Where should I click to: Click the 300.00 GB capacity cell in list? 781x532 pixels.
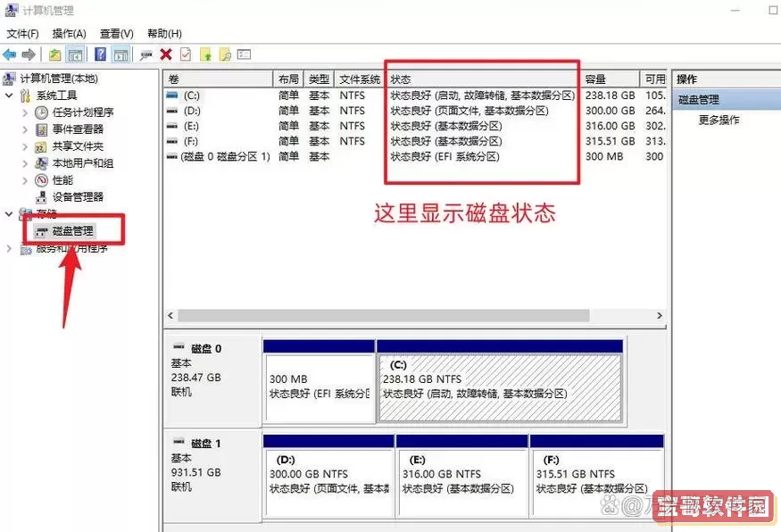point(611,111)
